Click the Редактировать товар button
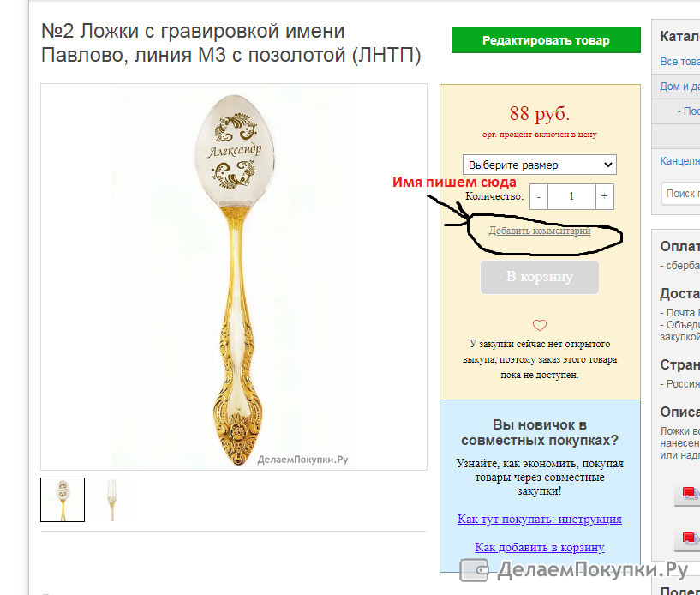This screenshot has width=700, height=595. 546,40
